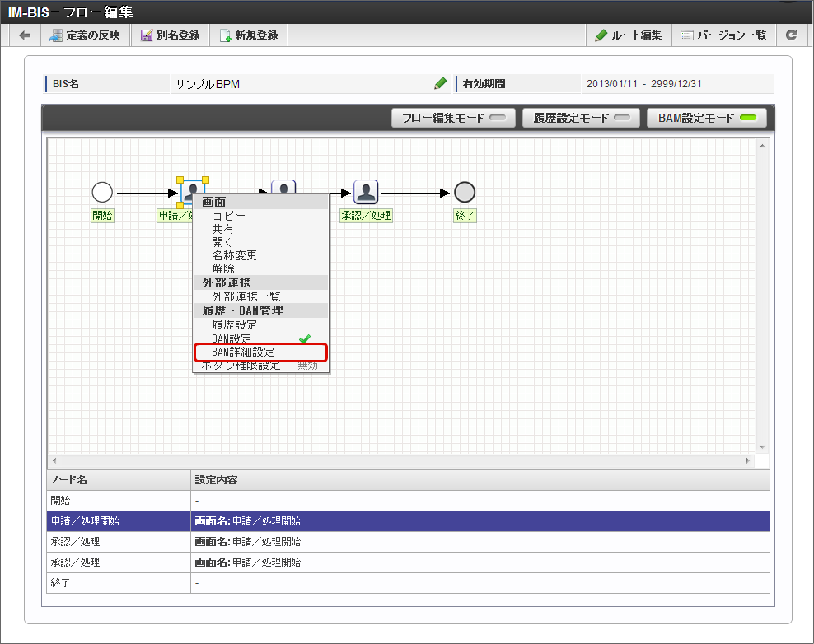Click the green pencil next to サンプルBPM
Image resolution: width=814 pixels, height=644 pixels.
tap(440, 83)
